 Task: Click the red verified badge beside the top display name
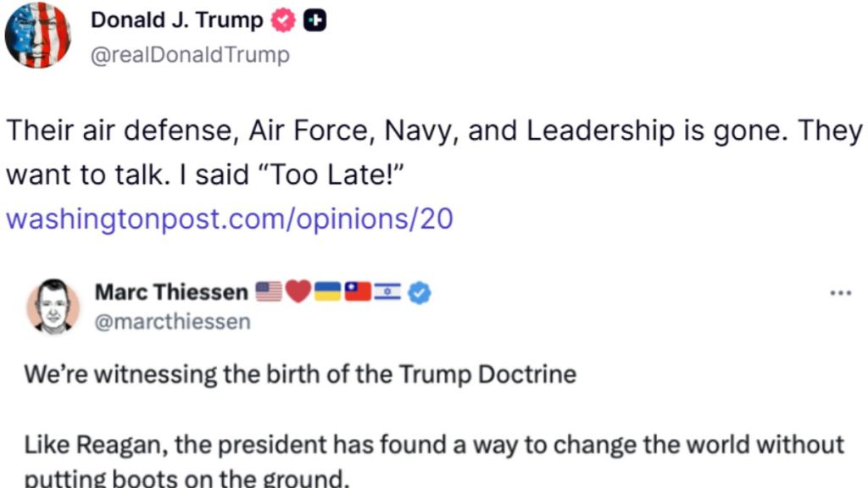tap(283, 22)
